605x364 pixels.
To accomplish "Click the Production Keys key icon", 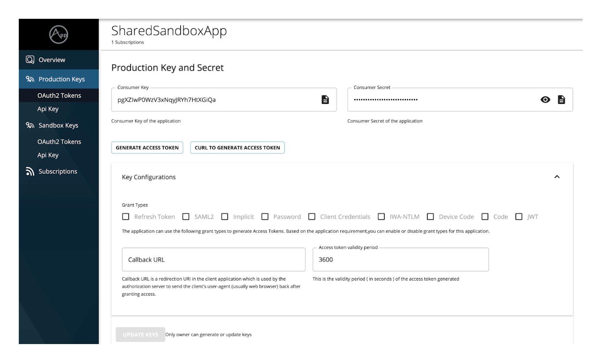I will [30, 79].
